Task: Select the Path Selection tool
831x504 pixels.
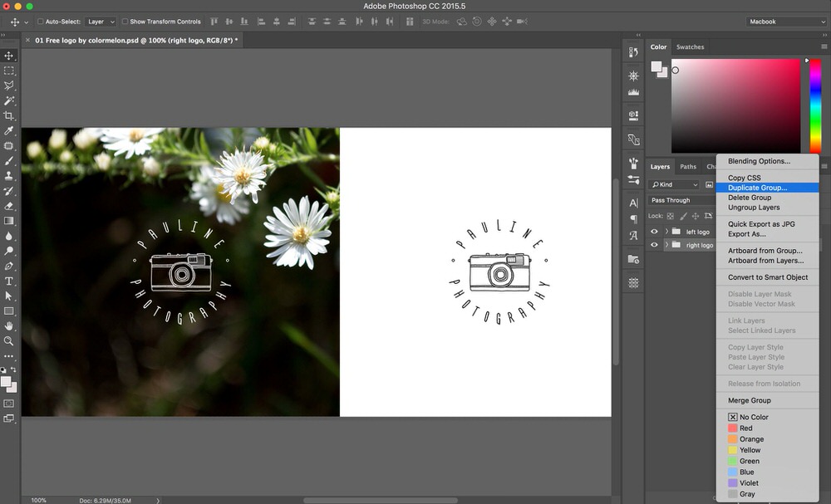Action: [x=9, y=296]
